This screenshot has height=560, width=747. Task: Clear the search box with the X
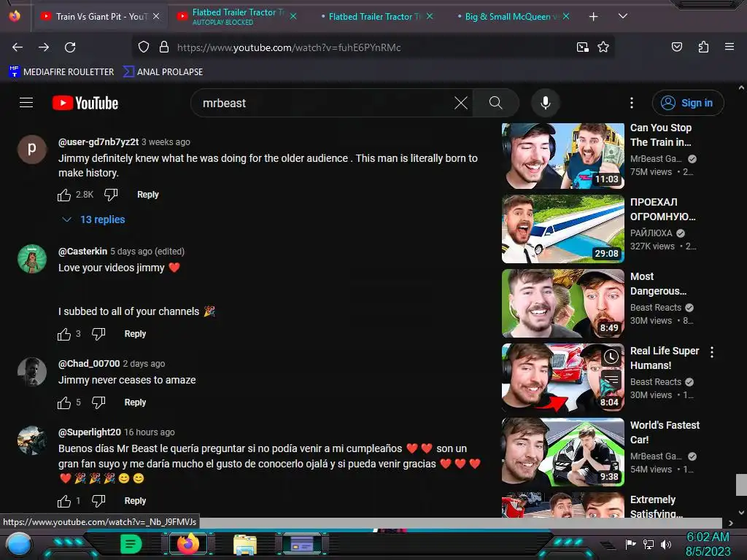461,103
